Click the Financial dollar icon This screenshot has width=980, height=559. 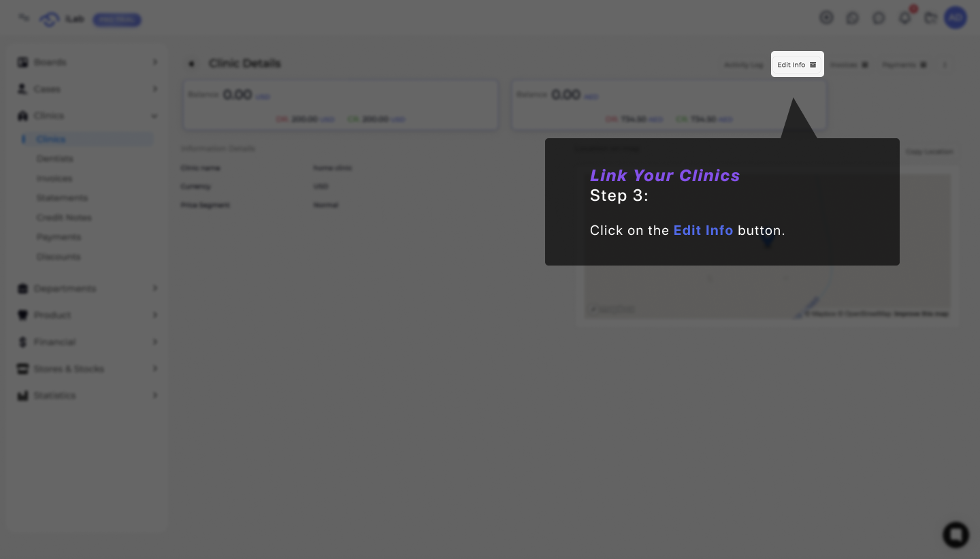[22, 342]
